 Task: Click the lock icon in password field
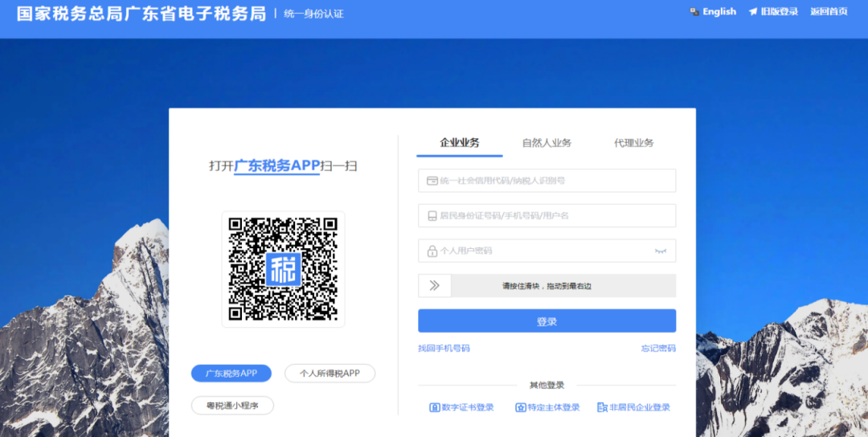tap(432, 251)
